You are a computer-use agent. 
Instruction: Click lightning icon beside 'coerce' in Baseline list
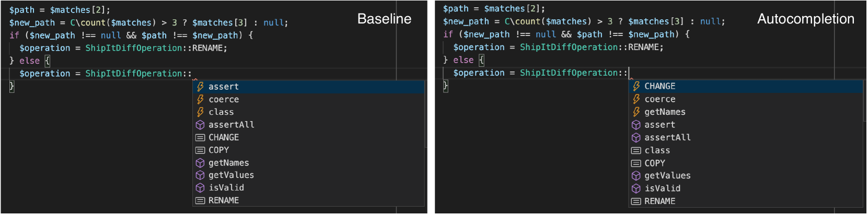coord(200,99)
